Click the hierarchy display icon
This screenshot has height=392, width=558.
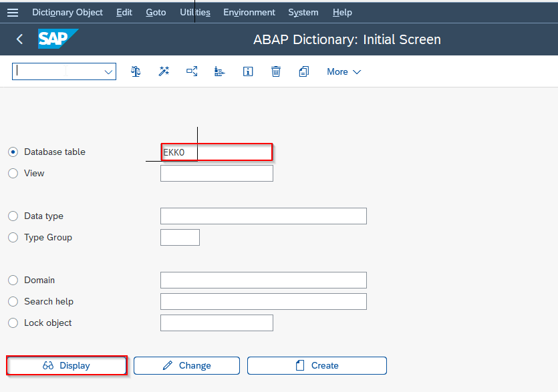[x=220, y=71]
